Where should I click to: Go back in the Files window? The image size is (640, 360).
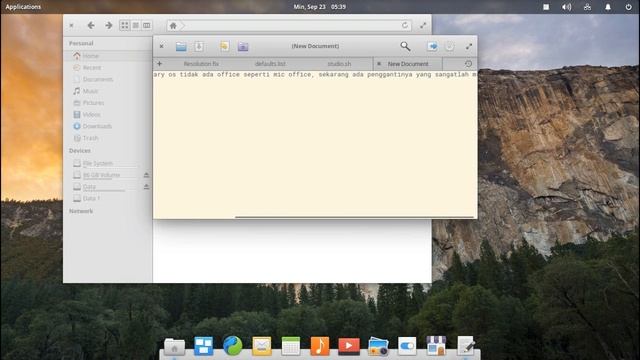(91, 25)
